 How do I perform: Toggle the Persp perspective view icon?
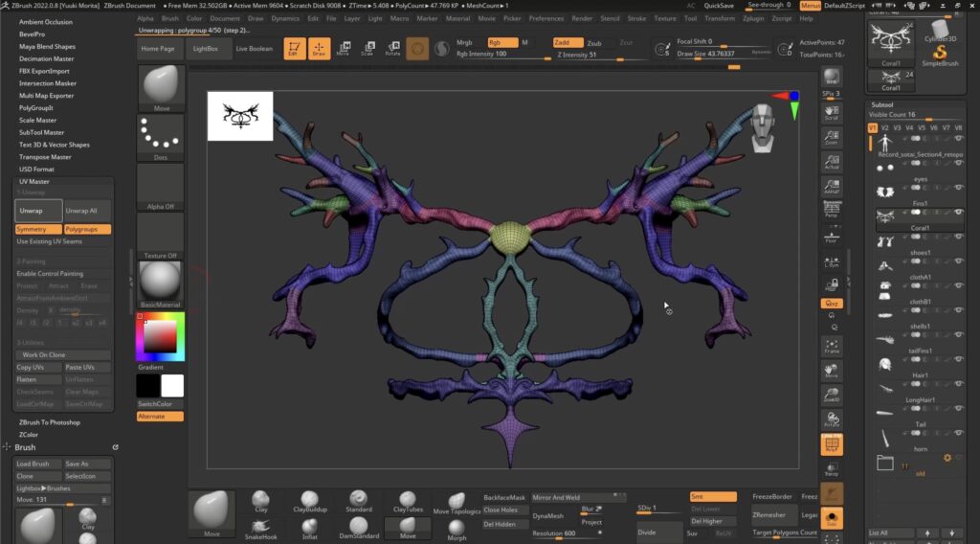[831, 210]
